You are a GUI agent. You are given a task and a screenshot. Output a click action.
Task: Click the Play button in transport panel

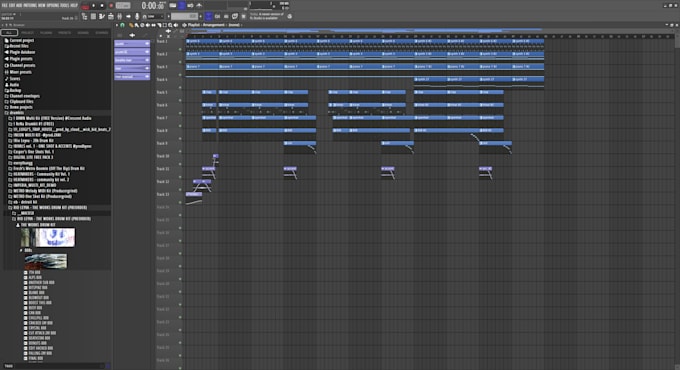(94, 6)
